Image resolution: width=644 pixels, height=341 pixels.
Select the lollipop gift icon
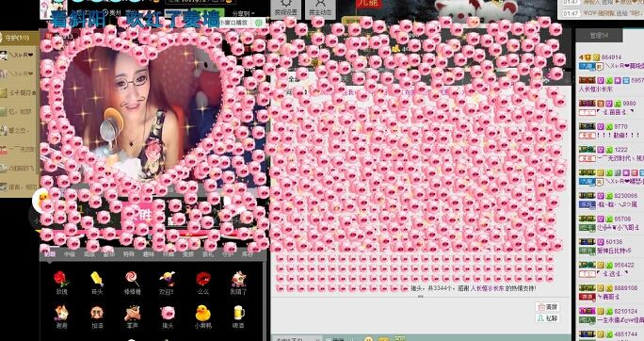[132, 279]
